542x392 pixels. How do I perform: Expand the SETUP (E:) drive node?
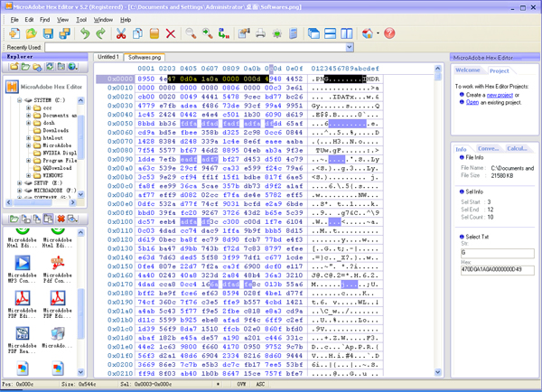pyautogui.click(x=20, y=182)
